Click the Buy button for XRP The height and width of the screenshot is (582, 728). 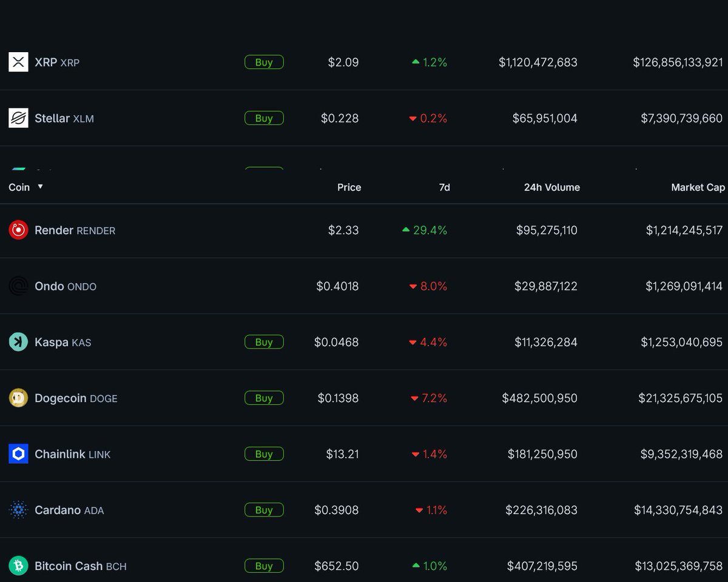pyautogui.click(x=264, y=62)
